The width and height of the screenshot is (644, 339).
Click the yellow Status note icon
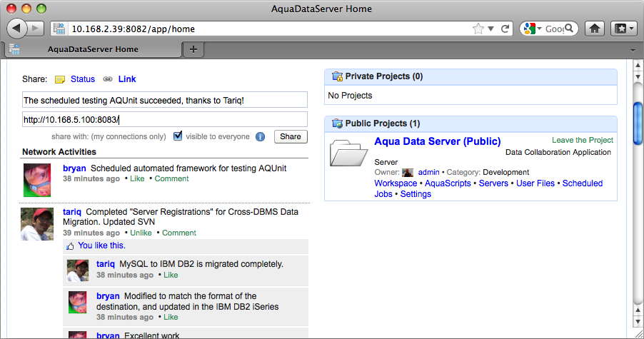60,79
